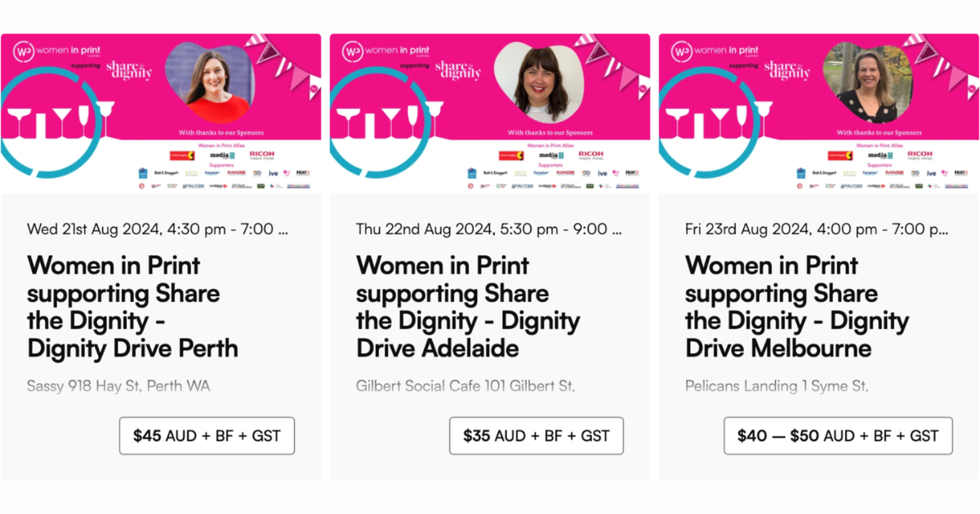Click the RICOH sponsor logo on Melbourne banner
Screen dimensions: 980x514
coord(920,154)
